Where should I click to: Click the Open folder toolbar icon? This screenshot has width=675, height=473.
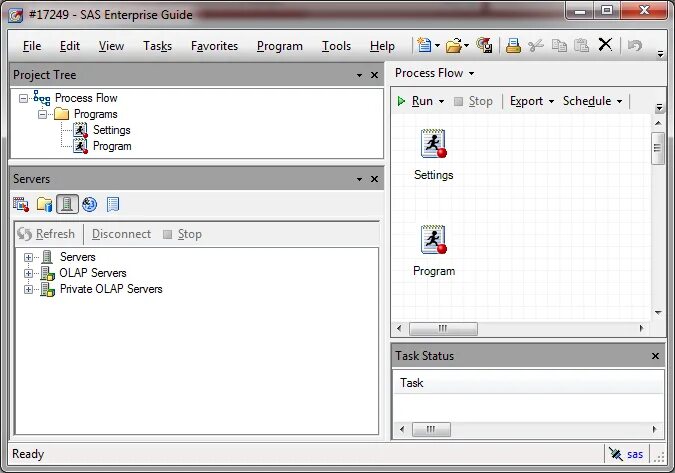(453, 45)
